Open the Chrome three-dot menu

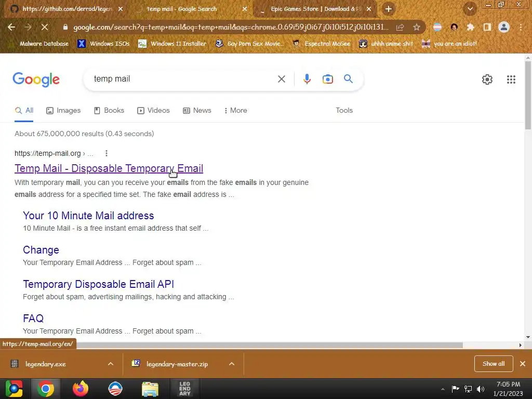[521, 27]
